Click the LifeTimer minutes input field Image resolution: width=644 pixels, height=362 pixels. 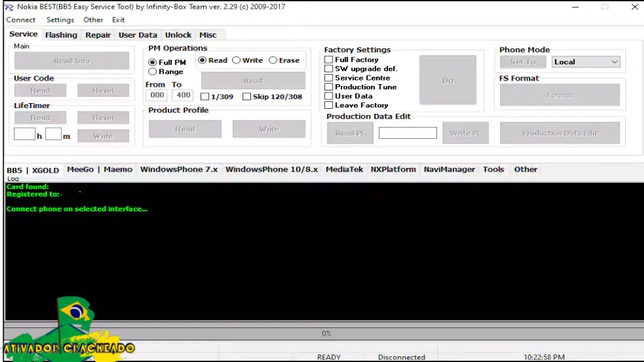click(53, 134)
